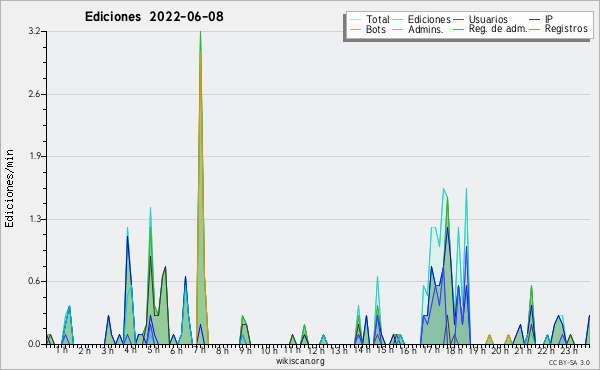The width and height of the screenshot is (600, 370).
Task: Click the '19 h' x-axis label
Action: 477,350
